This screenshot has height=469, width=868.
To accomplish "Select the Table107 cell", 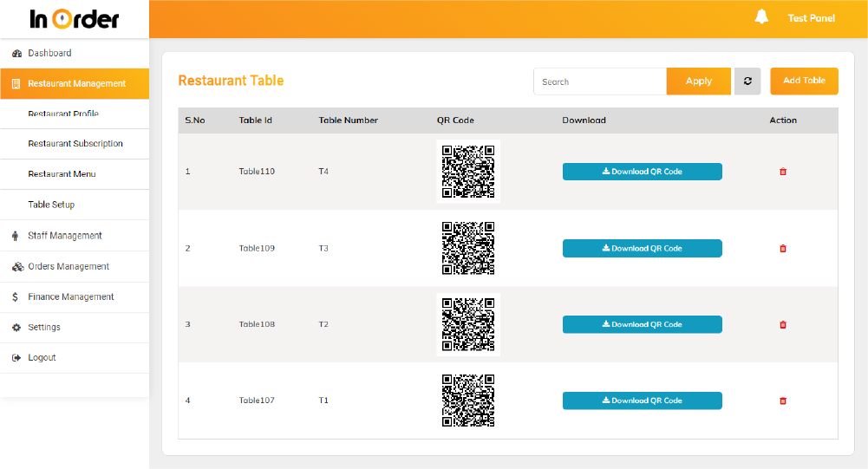I will (257, 401).
